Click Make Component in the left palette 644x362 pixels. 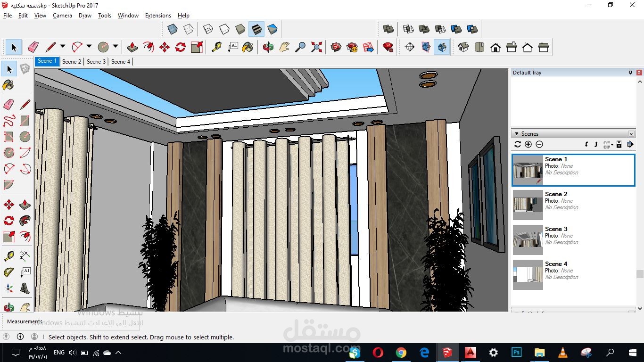tap(25, 69)
